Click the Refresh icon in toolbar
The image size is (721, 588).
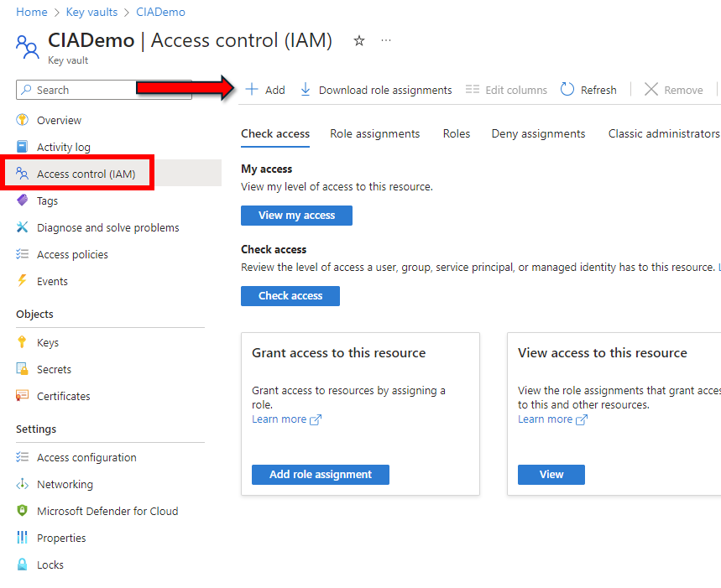pyautogui.click(x=567, y=90)
